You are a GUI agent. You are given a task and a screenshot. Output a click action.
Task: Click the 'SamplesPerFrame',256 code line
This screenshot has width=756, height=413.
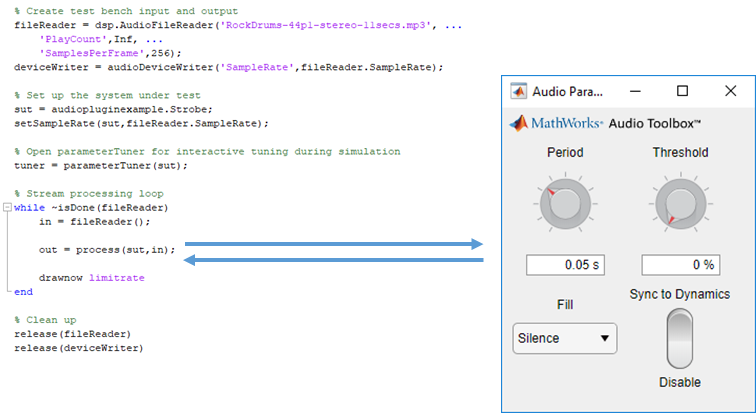click(110, 53)
